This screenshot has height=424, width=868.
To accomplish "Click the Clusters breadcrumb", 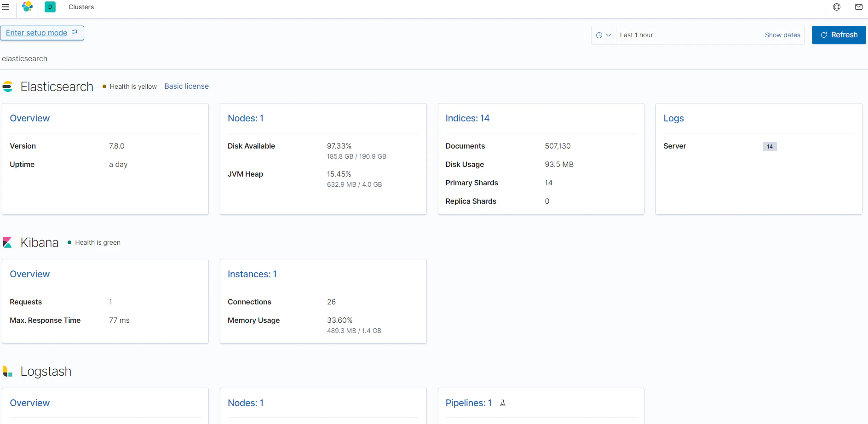I will tap(81, 7).
